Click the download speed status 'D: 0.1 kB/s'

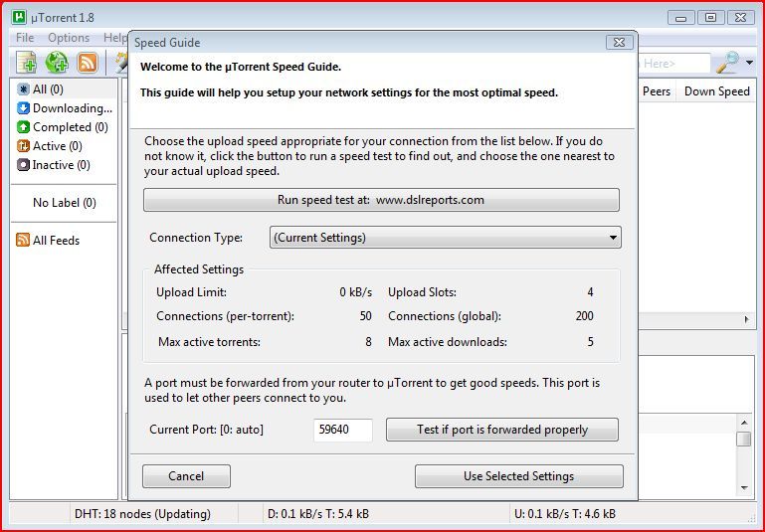[x=318, y=514]
